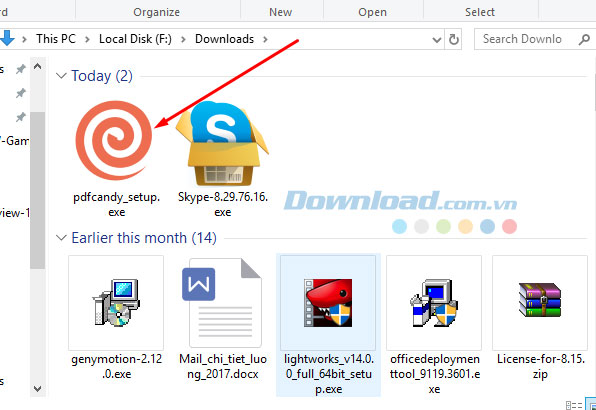Click the blue download arrow location icon
Image resolution: width=596 pixels, height=410 pixels.
pyautogui.click(x=7, y=38)
